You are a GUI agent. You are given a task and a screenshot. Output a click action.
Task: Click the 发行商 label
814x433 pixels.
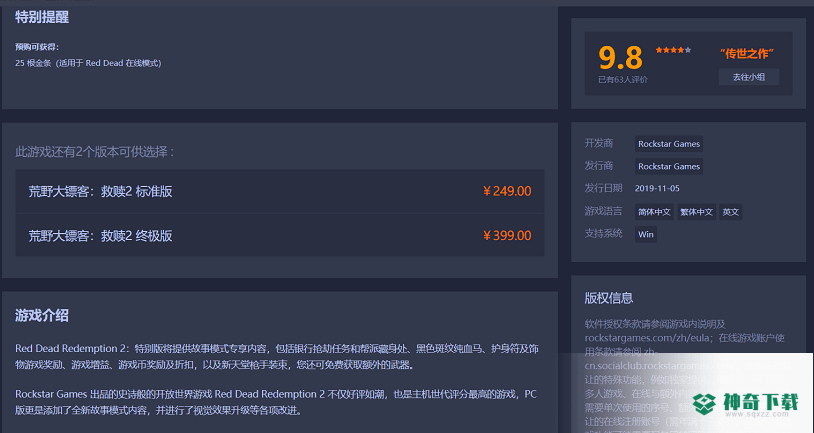tap(599, 166)
